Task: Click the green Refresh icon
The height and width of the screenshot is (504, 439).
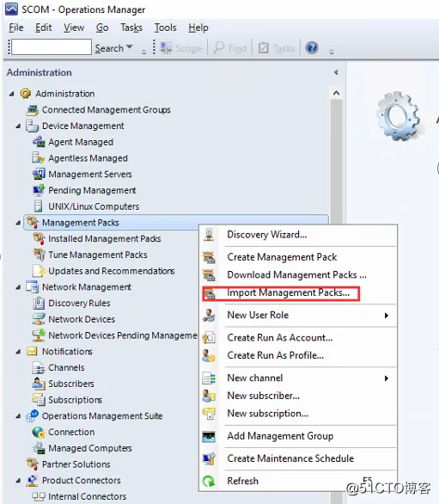Action: (209, 481)
